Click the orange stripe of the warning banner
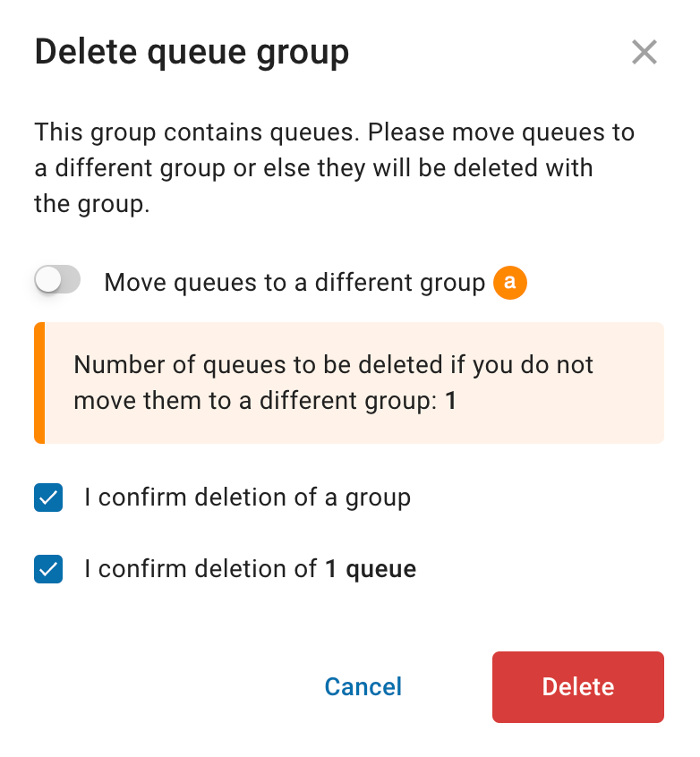The height and width of the screenshot is (757, 700). pyautogui.click(x=39, y=383)
